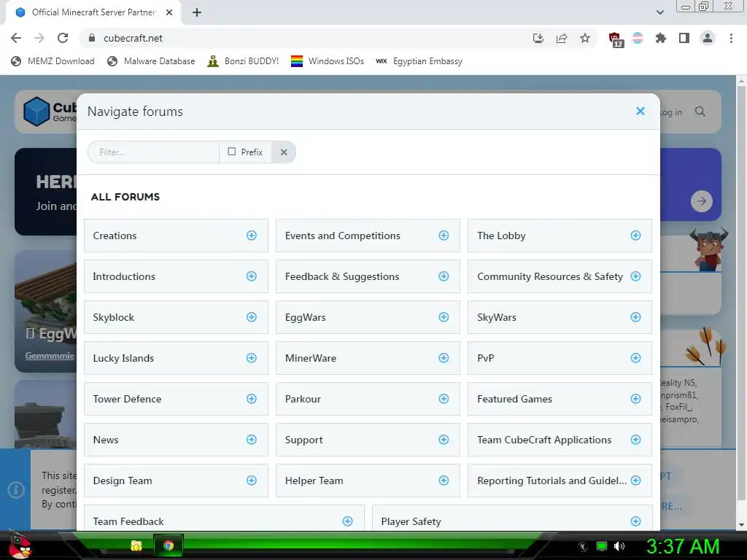
Task: Click plus icon beside MinerWare
Action: pos(444,358)
